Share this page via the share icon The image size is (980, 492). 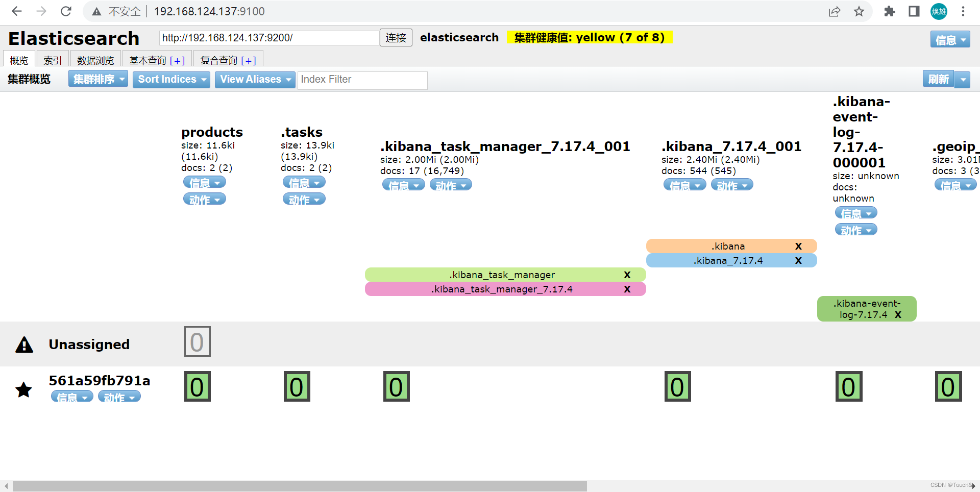(x=835, y=11)
